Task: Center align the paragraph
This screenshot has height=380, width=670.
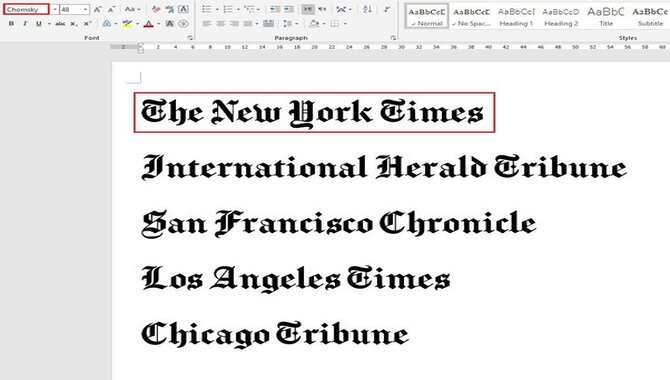Action: click(220, 24)
